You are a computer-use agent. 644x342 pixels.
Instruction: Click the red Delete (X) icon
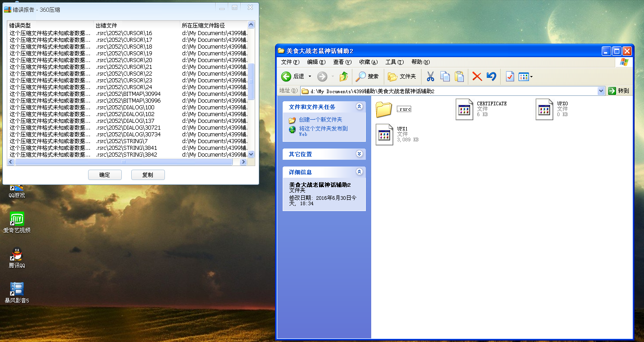(x=476, y=76)
